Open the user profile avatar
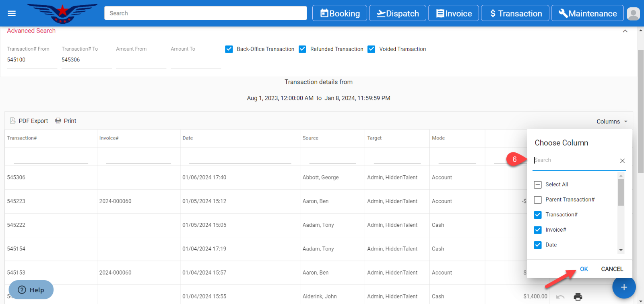The width and height of the screenshot is (644, 304). click(x=633, y=14)
